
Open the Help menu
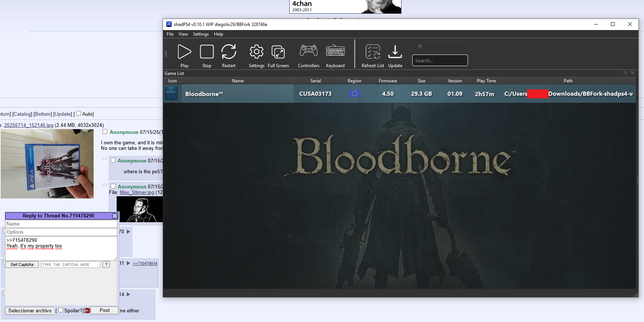pos(218,34)
